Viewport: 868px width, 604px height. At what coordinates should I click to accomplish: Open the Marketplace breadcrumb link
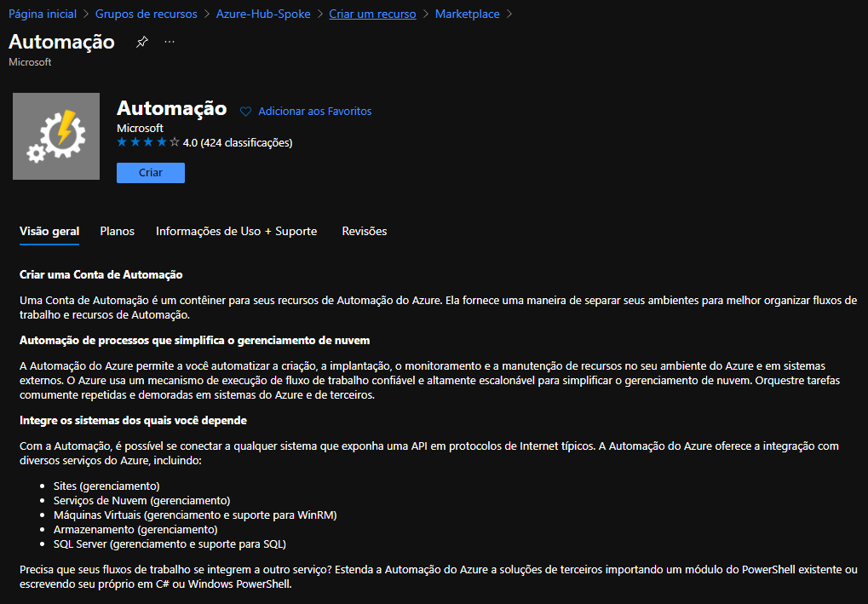pyautogui.click(x=467, y=14)
